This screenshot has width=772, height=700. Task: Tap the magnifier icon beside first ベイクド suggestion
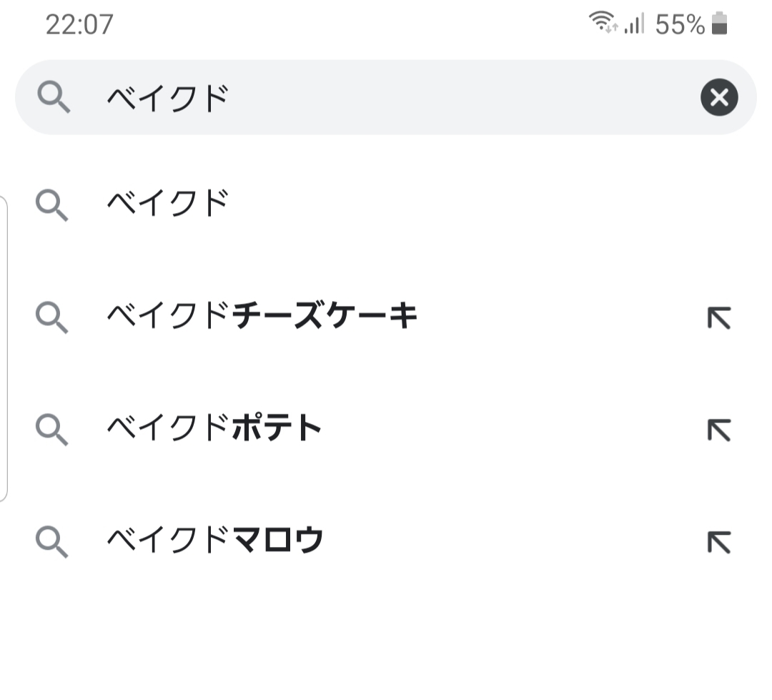51,206
